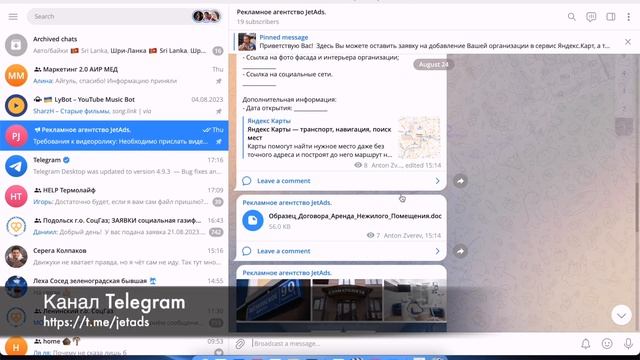Open the interior photo in the album

[415, 300]
